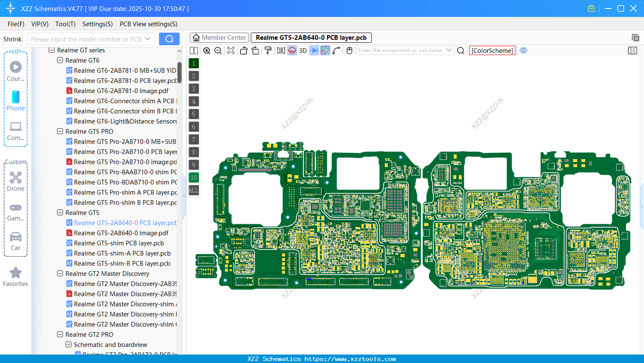
Task: Collapse the Realme GT5 PRO folder
Action: coord(60,132)
